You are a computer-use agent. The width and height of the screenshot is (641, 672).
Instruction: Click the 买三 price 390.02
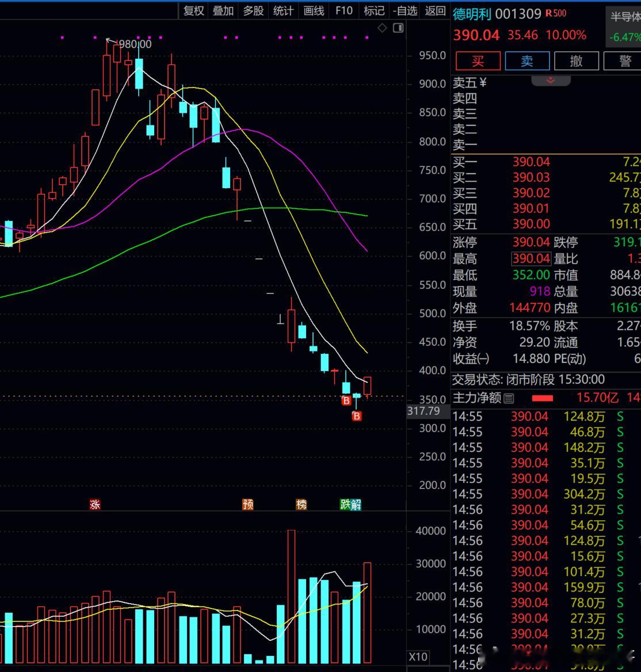[x=531, y=193]
